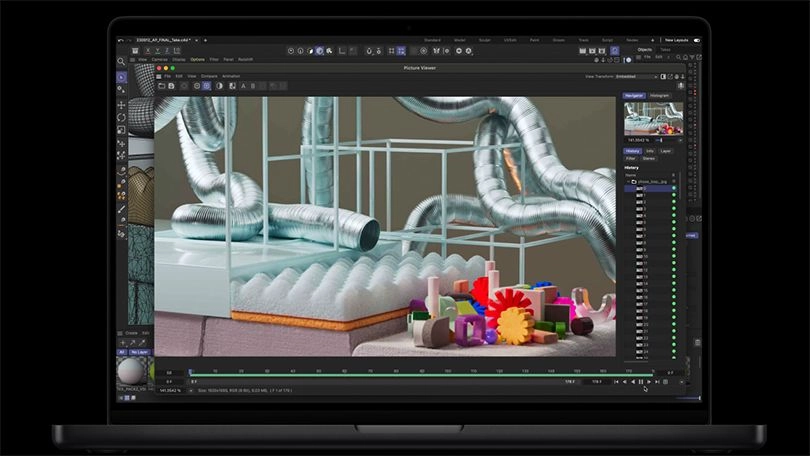Click the Navigator preview thumbnail
Image resolution: width=810 pixels, height=456 pixels.
(x=653, y=118)
